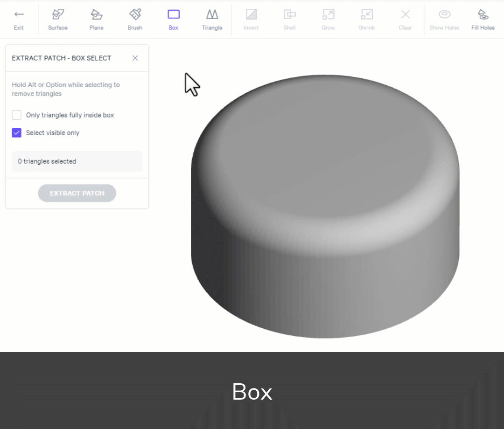
Task: Enable Only triangles fully inside box
Action: point(17,115)
